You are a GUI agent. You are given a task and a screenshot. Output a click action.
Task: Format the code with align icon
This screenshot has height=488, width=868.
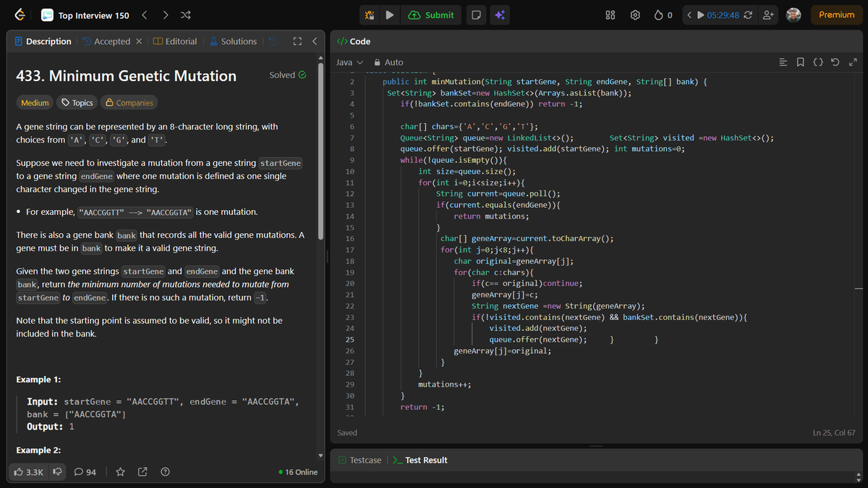783,62
